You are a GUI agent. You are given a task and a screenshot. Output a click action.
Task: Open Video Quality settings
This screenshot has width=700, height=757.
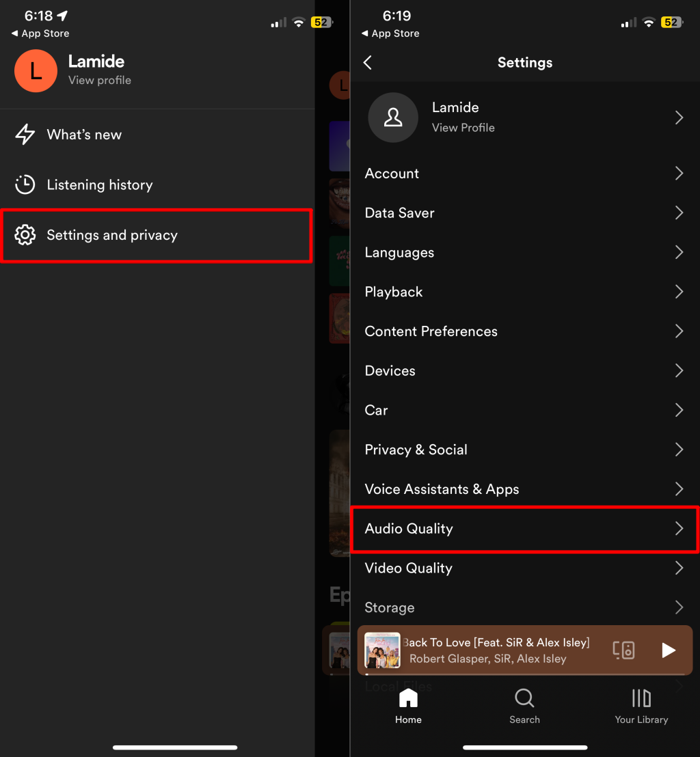click(524, 568)
